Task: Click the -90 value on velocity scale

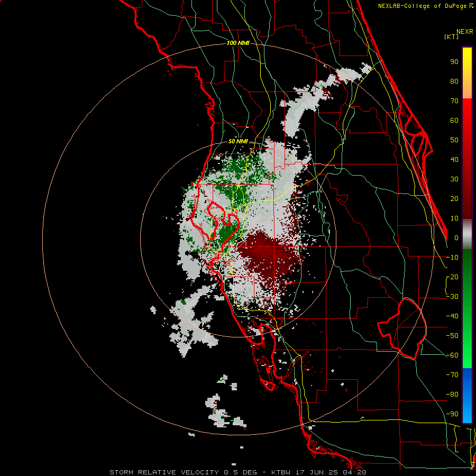Action: pos(452,414)
